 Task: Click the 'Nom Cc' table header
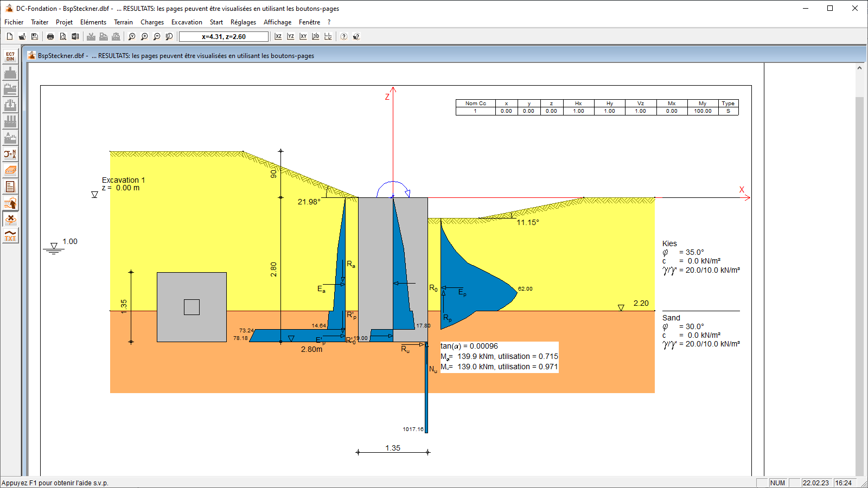[x=476, y=103]
